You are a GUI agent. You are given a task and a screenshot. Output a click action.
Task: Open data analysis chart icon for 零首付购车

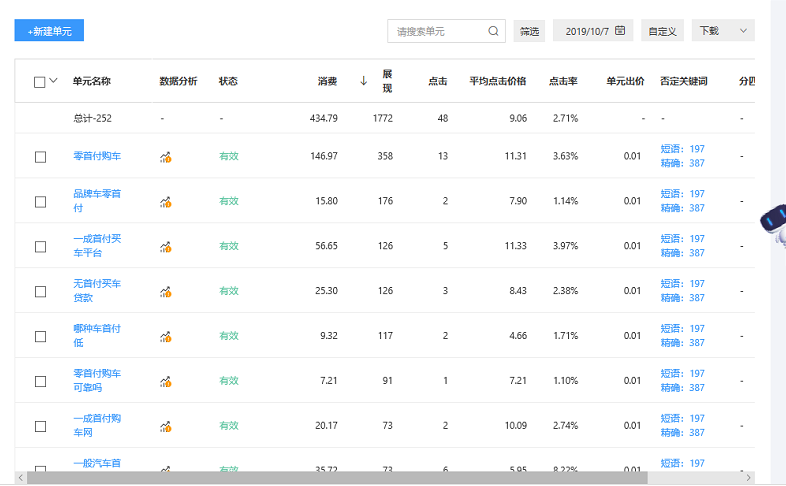[x=166, y=157]
